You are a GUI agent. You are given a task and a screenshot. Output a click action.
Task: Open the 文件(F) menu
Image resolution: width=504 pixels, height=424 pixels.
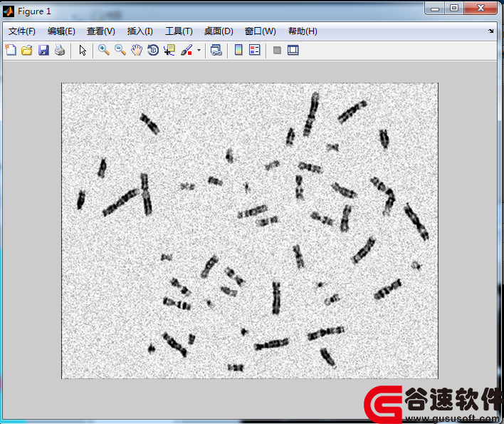coord(22,31)
